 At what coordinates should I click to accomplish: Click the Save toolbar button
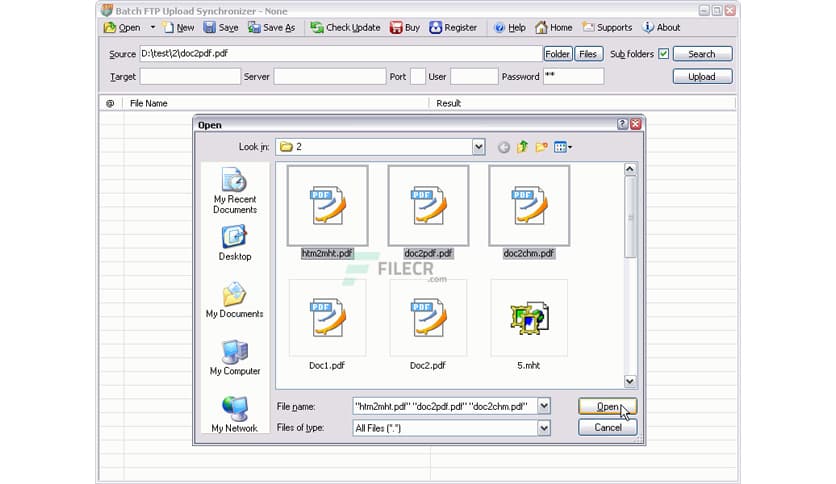pos(221,27)
